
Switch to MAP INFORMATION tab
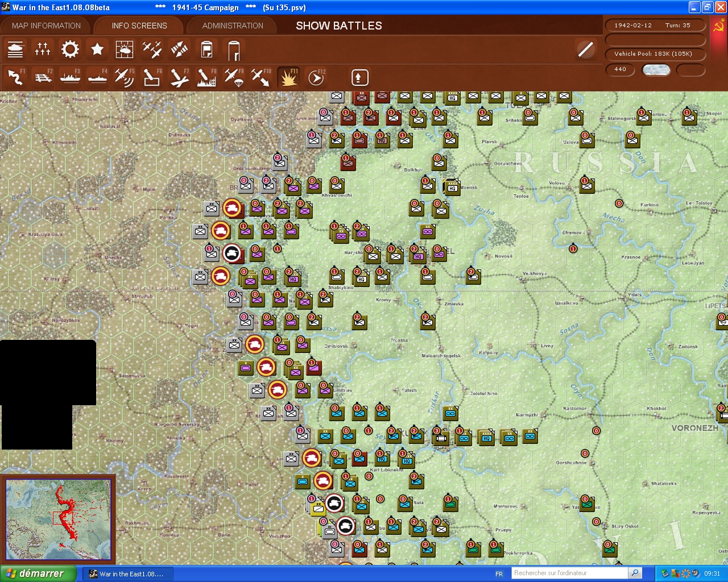pos(46,26)
